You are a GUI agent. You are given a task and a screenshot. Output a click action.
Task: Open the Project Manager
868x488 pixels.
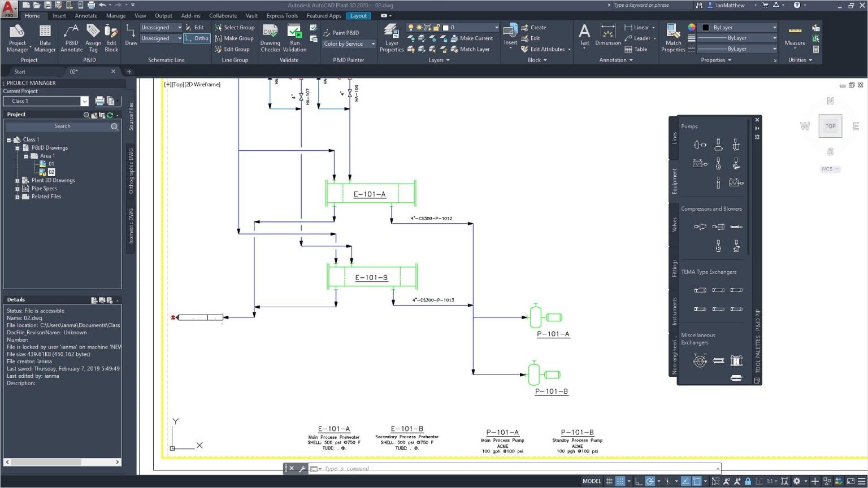pyautogui.click(x=17, y=38)
